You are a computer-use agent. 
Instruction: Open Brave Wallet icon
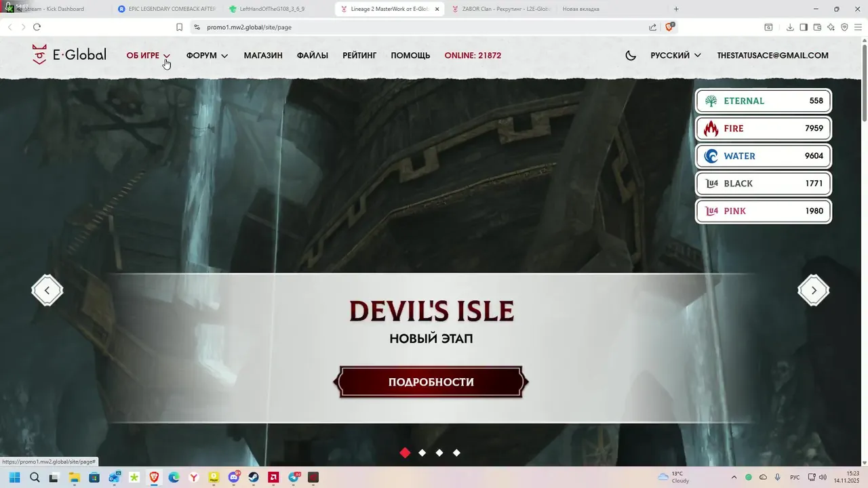click(817, 27)
